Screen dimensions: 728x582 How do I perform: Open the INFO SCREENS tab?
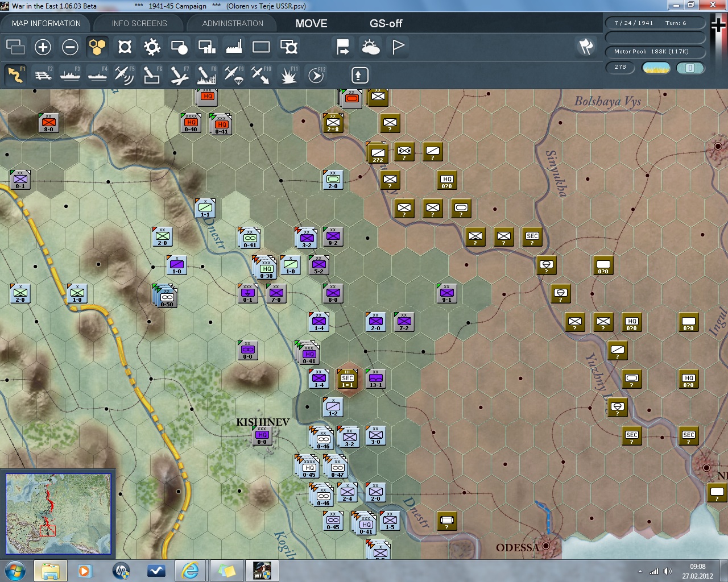pos(139,23)
